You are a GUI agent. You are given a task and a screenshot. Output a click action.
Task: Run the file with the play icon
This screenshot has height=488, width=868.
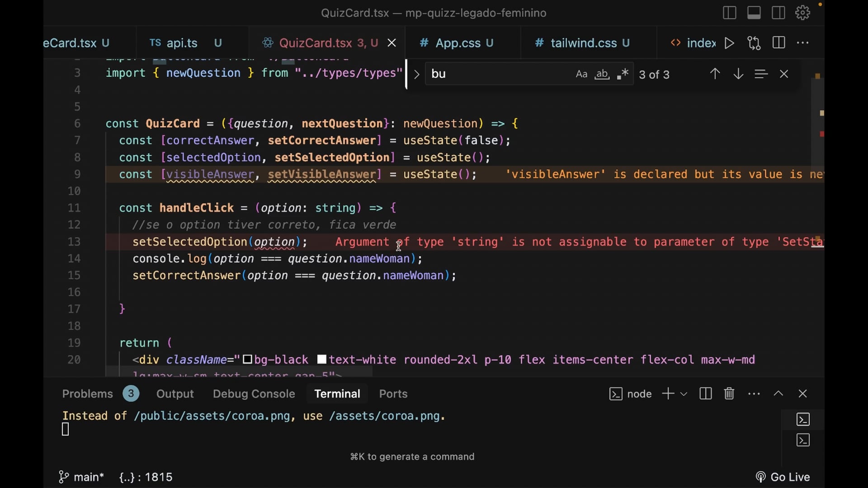pyautogui.click(x=729, y=43)
